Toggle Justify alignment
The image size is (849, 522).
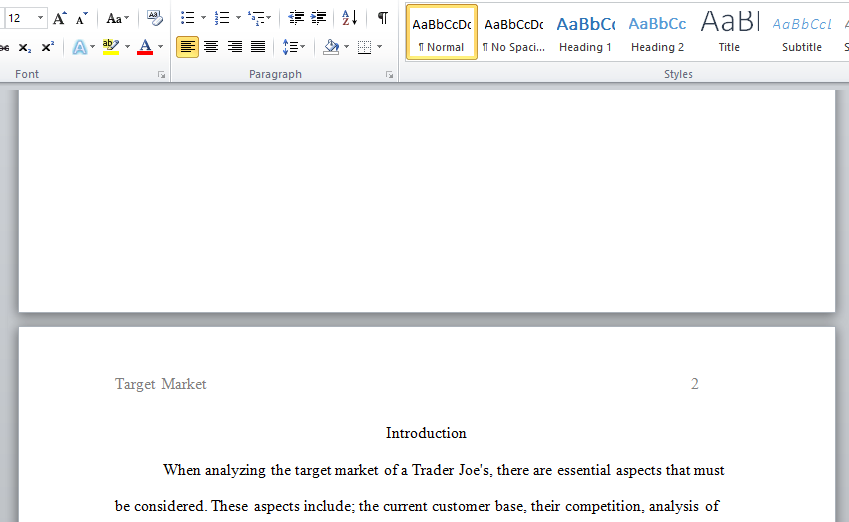pos(258,47)
